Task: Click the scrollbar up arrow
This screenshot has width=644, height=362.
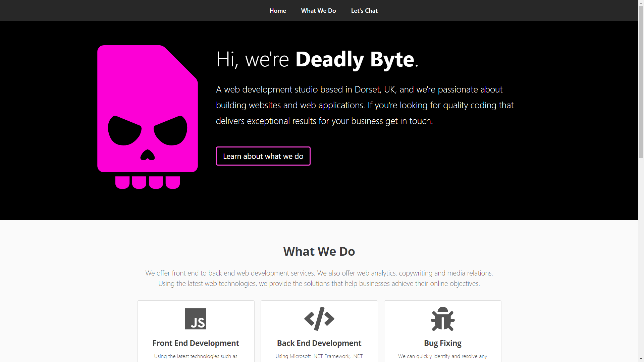Action: [641, 3]
